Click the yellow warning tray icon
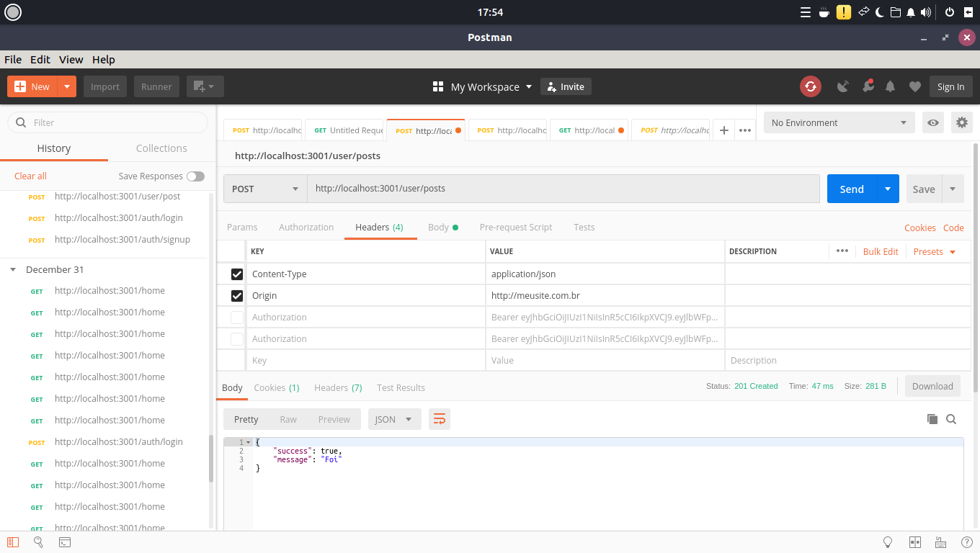The height and width of the screenshot is (553, 980). coord(843,12)
